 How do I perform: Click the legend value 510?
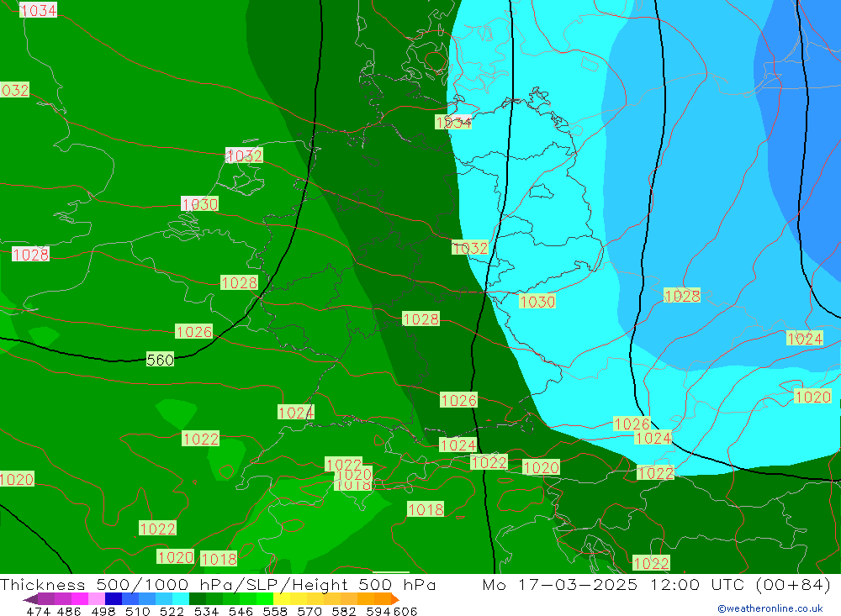[x=138, y=611]
